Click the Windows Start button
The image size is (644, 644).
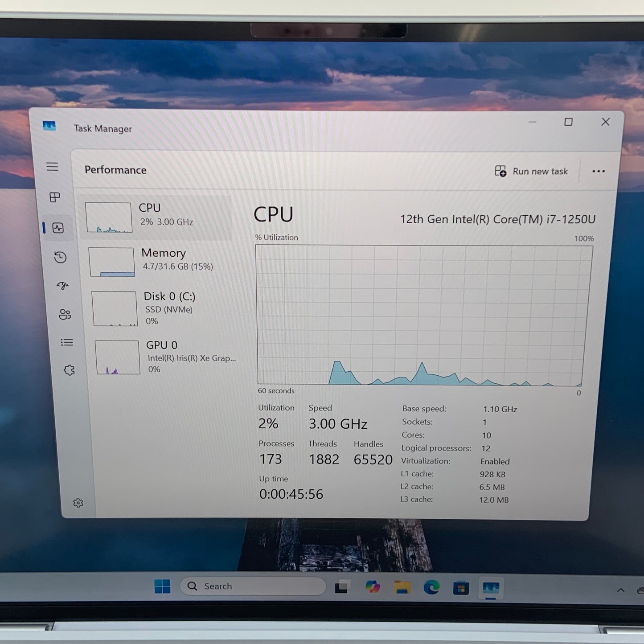[164, 587]
